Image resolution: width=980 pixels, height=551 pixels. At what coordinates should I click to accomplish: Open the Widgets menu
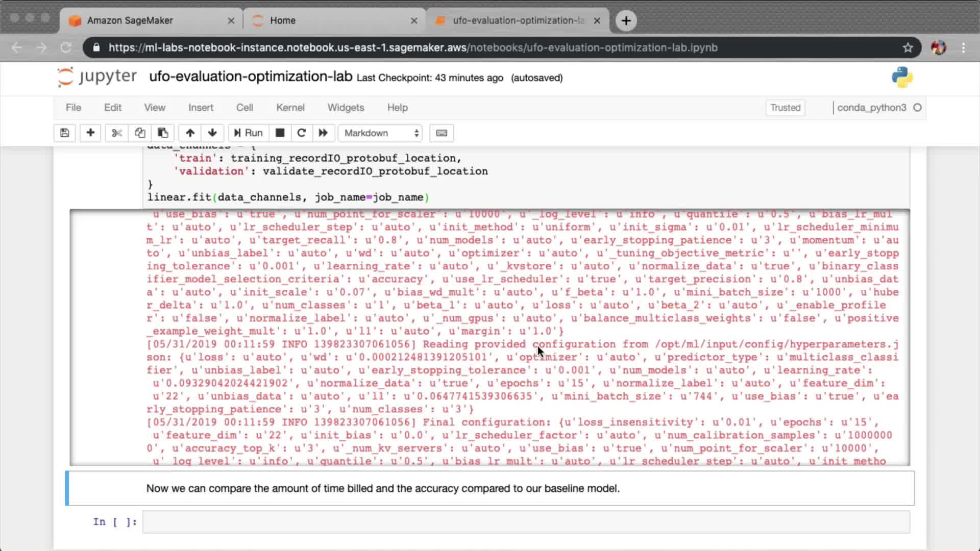coord(346,108)
